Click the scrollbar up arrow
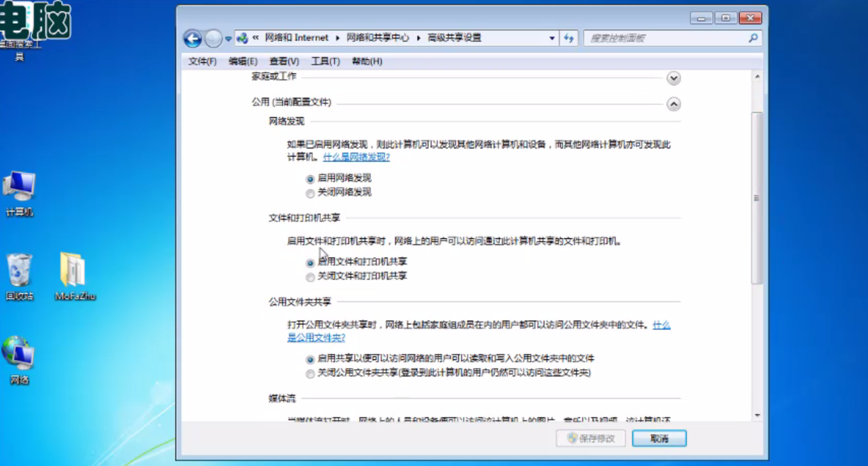 pyautogui.click(x=757, y=77)
